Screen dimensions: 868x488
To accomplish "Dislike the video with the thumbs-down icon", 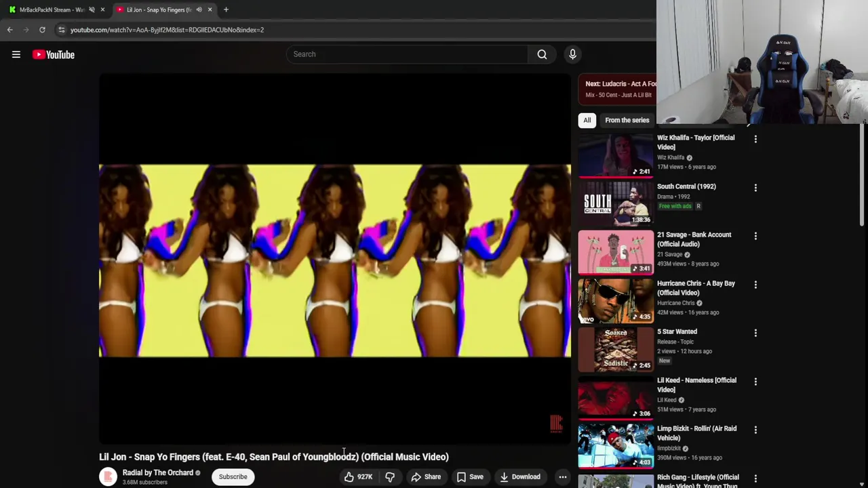I will [390, 476].
